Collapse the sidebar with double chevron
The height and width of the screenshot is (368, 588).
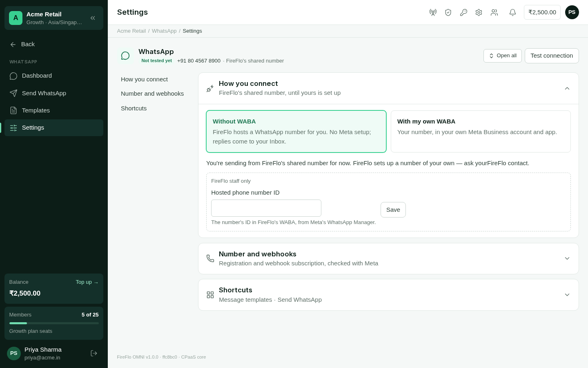(x=93, y=18)
